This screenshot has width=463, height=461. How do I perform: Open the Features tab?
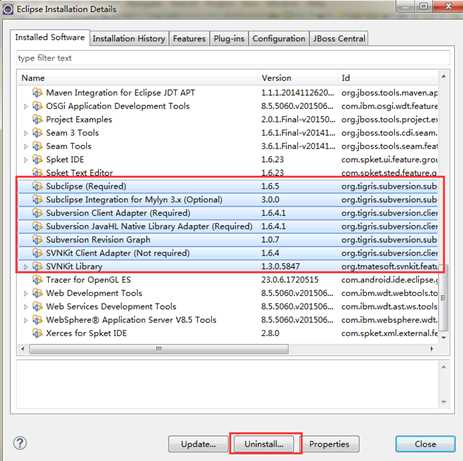(189, 39)
